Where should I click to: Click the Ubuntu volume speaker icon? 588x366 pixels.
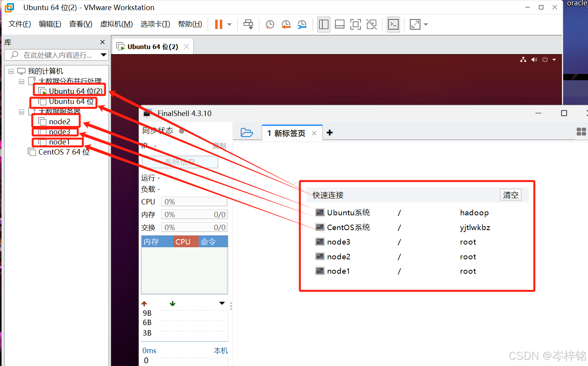534,60
